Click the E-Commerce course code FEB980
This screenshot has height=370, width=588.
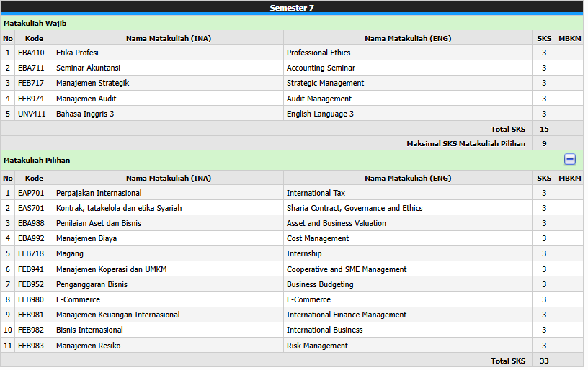[x=30, y=299]
